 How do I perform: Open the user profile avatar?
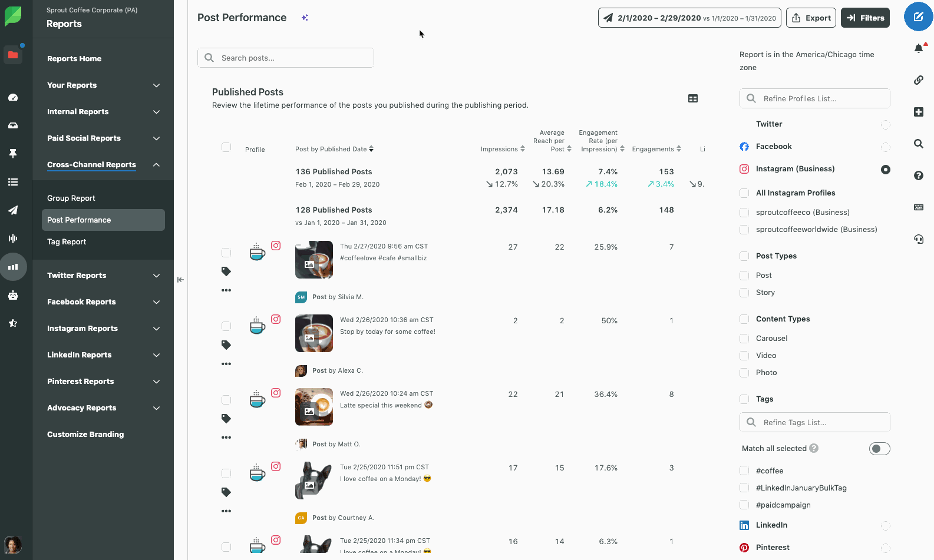click(13, 545)
